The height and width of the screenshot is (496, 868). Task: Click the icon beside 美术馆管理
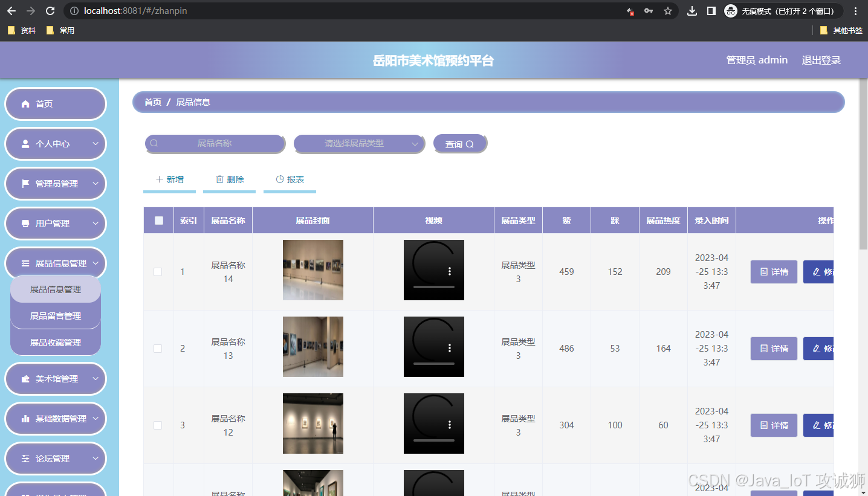click(x=25, y=379)
